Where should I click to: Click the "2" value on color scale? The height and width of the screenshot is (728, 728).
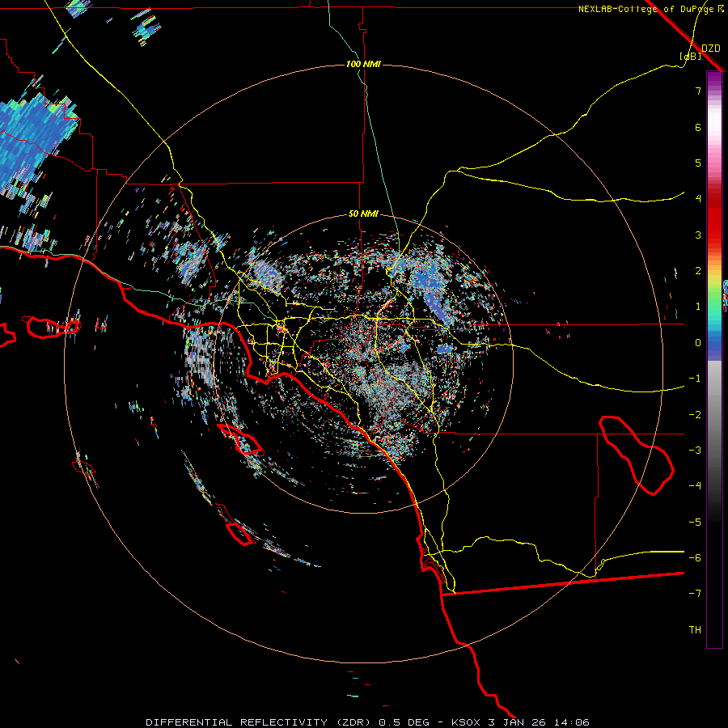coord(698,271)
